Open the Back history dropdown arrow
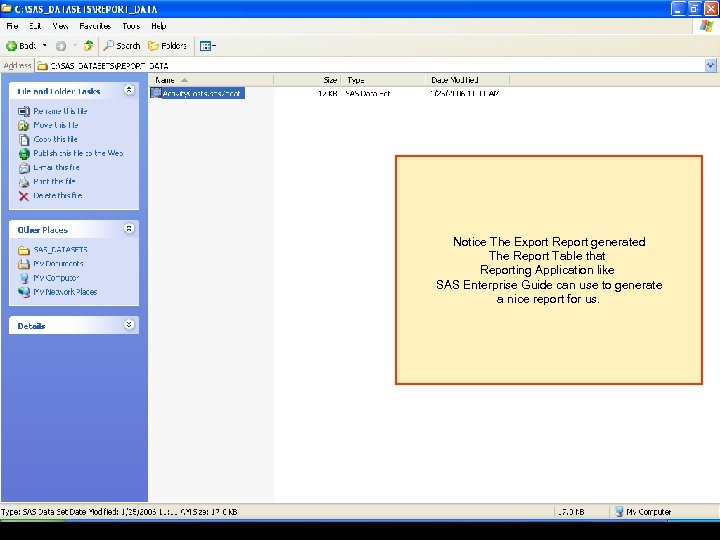720x540 pixels. click(x=45, y=45)
